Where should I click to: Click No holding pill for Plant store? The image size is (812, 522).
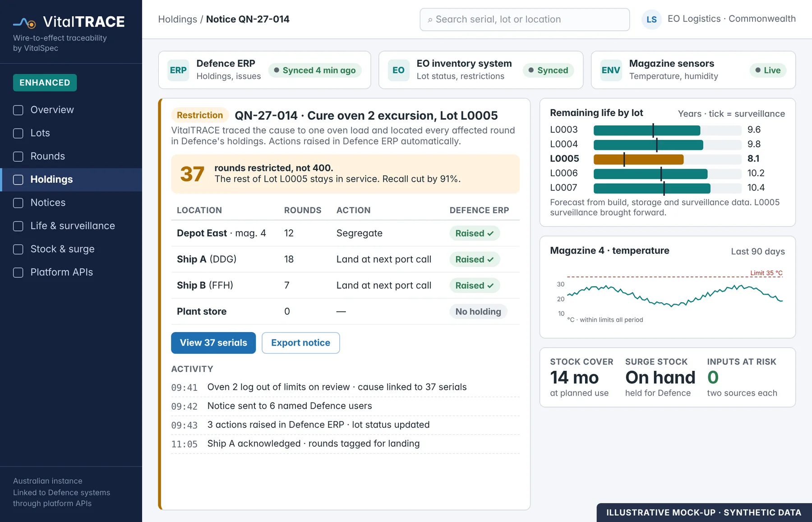(x=478, y=312)
